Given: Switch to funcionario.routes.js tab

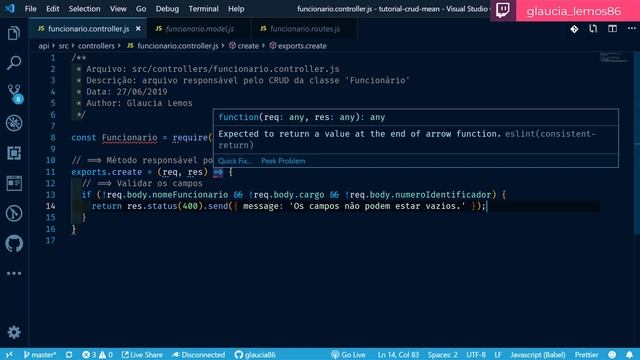Looking at the screenshot, I should pos(304,29).
